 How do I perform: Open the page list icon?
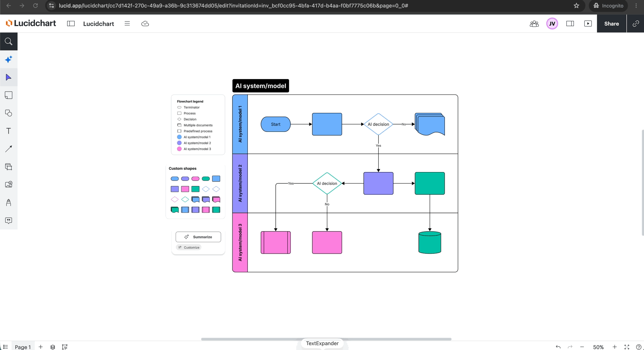click(x=5, y=347)
